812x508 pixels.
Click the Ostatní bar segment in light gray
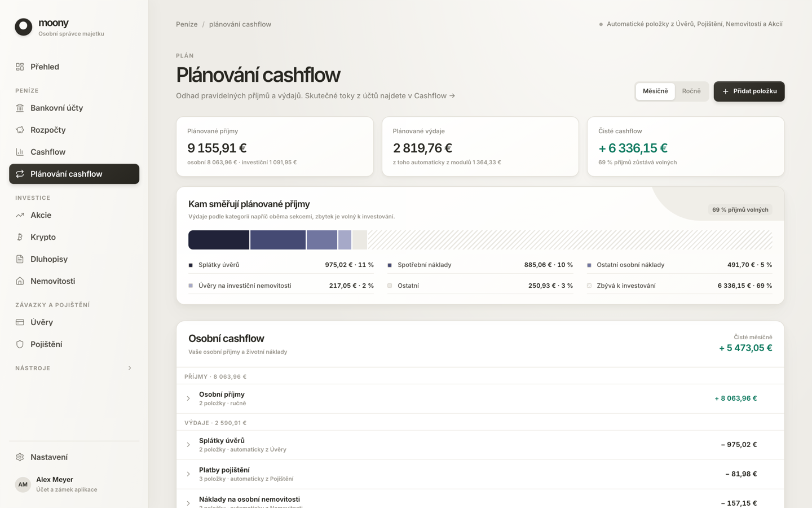[x=360, y=240]
